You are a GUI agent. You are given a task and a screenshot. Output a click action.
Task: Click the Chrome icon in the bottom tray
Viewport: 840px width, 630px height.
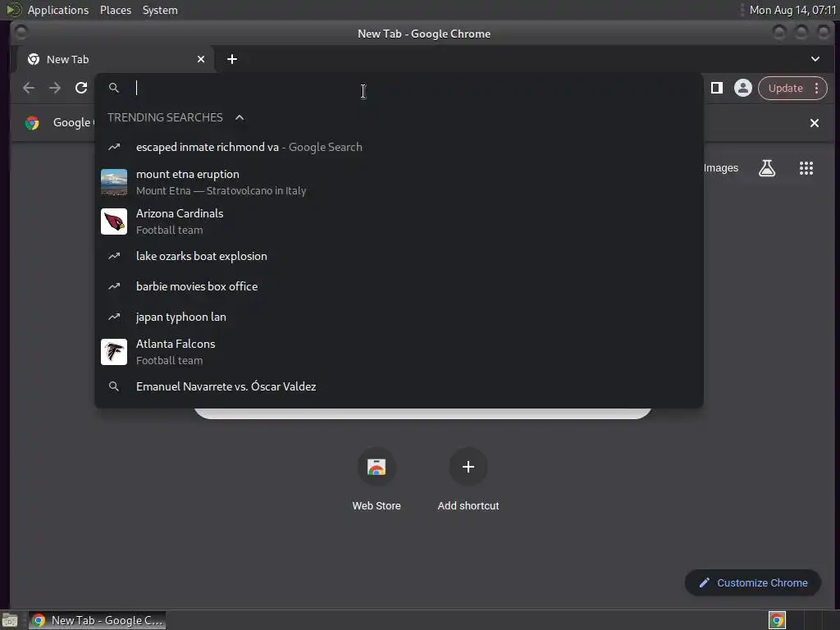pyautogui.click(x=777, y=620)
